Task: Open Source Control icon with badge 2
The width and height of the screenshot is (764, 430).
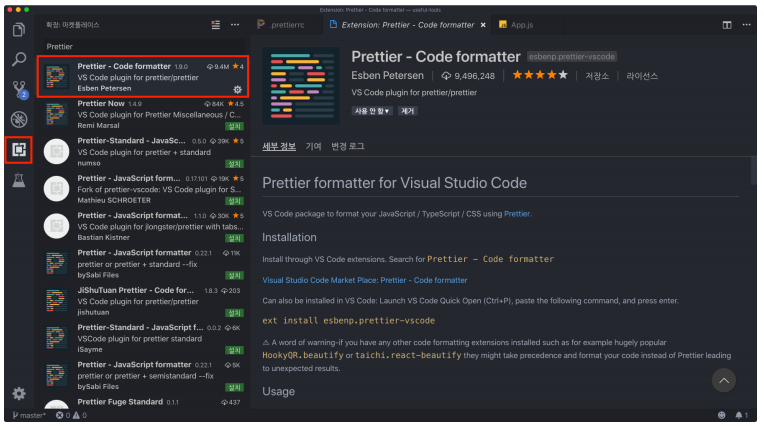Action: coord(19,90)
